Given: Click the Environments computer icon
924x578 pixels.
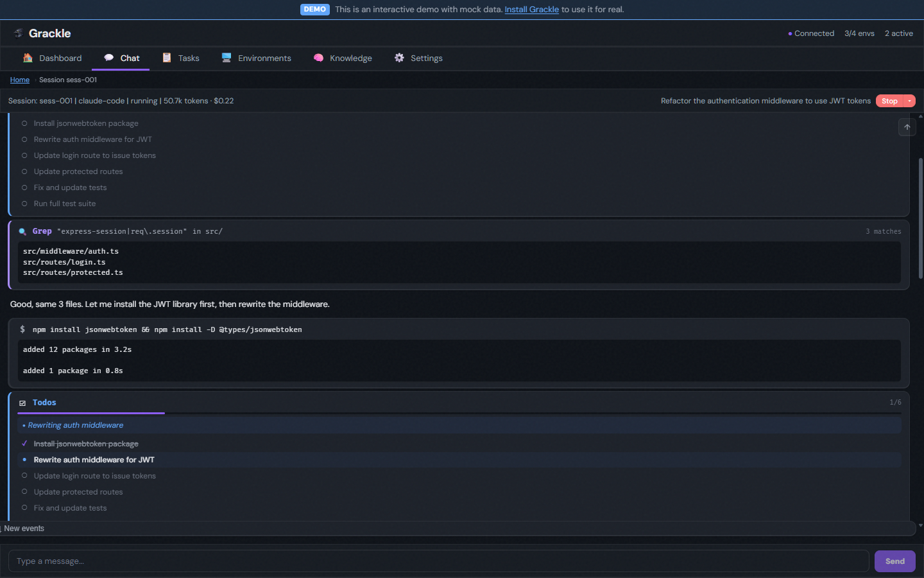Looking at the screenshot, I should pos(227,58).
